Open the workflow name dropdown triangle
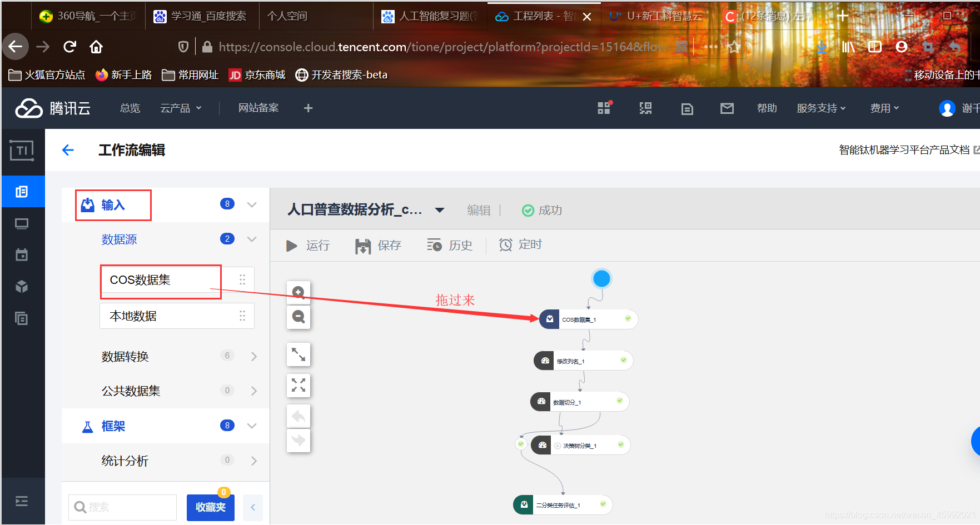980x525 pixels. pos(440,210)
